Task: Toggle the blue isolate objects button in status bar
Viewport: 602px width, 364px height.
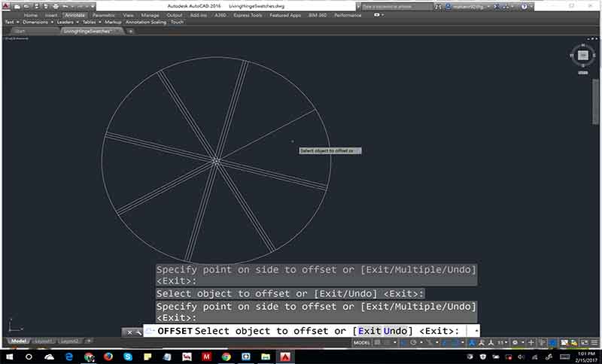Action: (x=552, y=342)
